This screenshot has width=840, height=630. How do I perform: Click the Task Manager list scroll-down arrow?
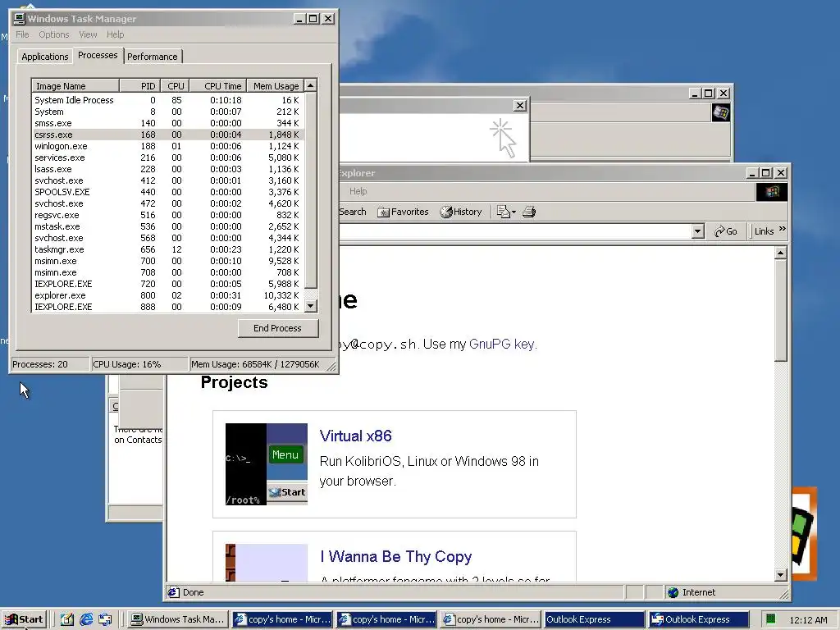click(310, 306)
